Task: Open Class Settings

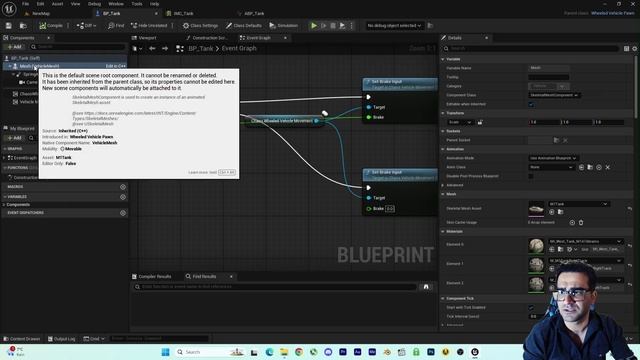Action: coord(200,26)
